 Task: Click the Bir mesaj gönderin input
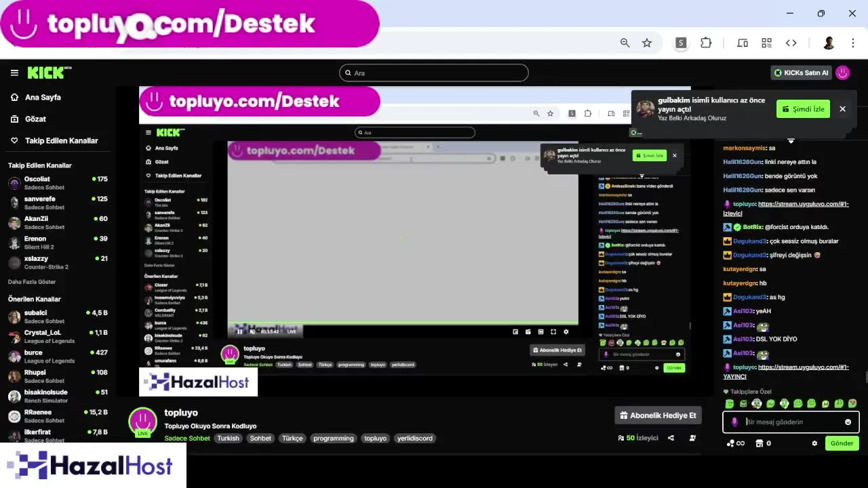pyautogui.click(x=791, y=422)
